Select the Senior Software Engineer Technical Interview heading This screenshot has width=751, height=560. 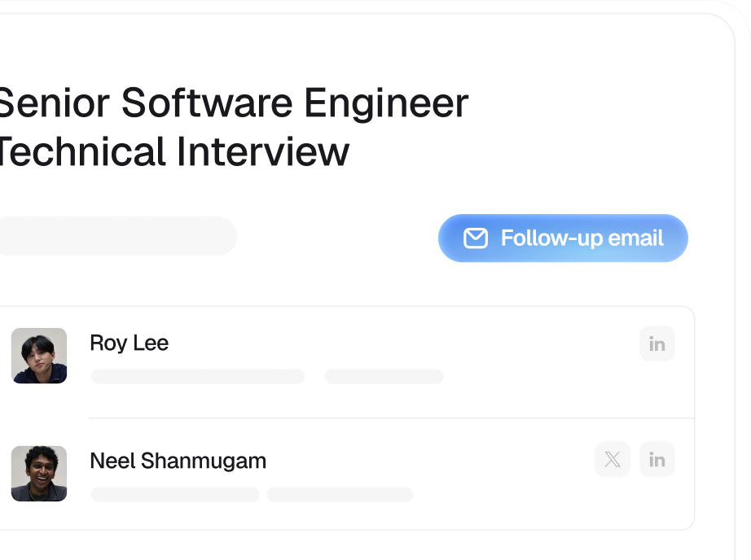coord(234,128)
